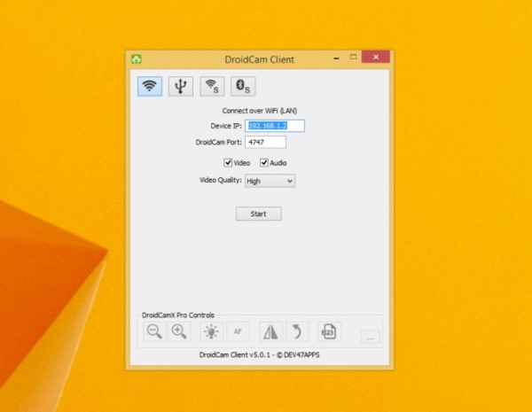
Task: Choose the Bluetooth Server mode icon
Action: click(243, 86)
